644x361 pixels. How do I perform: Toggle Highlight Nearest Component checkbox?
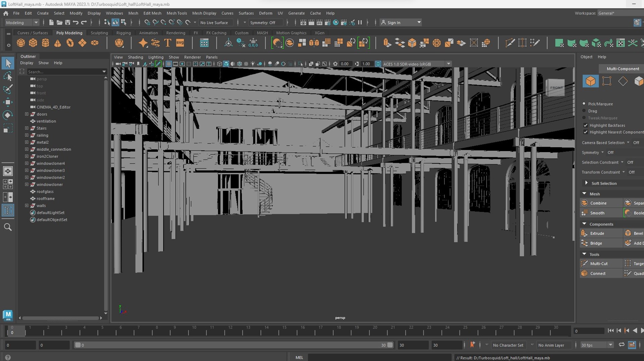pos(586,132)
